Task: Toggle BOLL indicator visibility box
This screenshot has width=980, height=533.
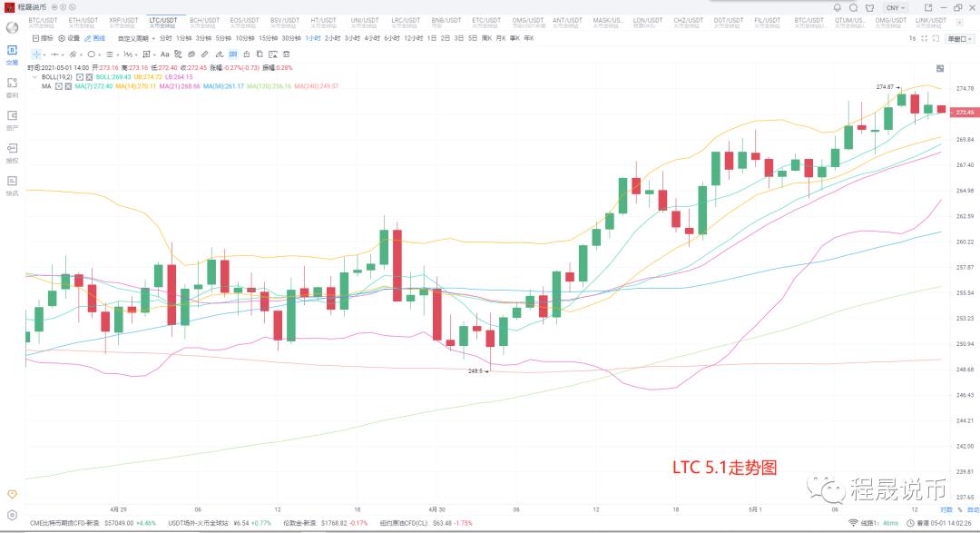Action: (x=79, y=77)
